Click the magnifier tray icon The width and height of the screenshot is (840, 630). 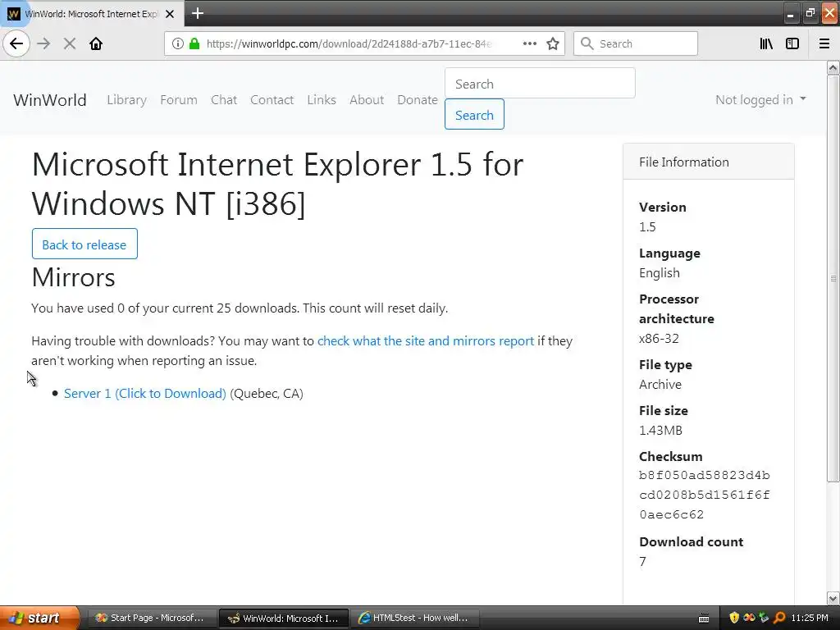[779, 618]
